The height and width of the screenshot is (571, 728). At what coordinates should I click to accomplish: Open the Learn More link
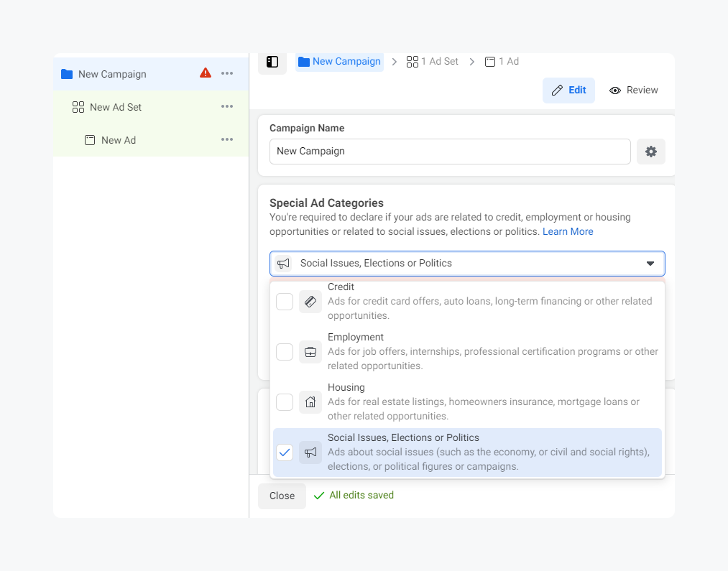[568, 231]
